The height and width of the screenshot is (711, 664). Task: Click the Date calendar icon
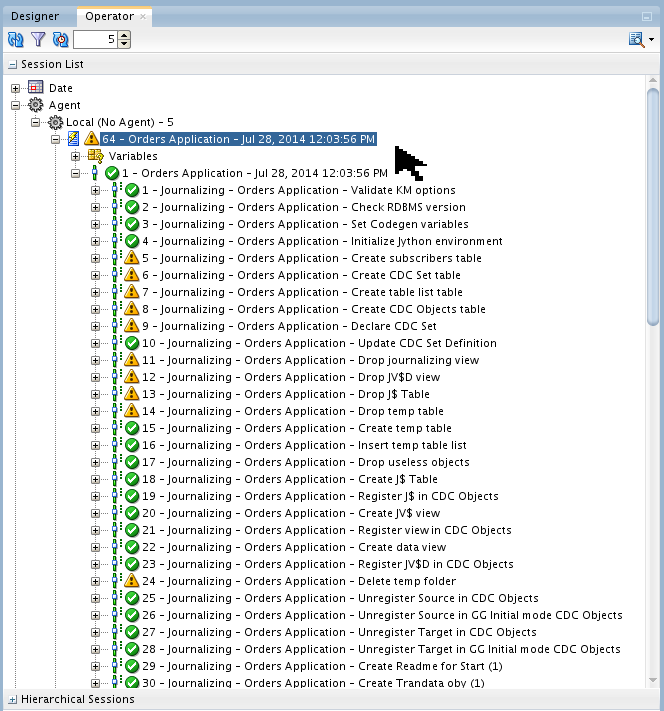(x=36, y=88)
